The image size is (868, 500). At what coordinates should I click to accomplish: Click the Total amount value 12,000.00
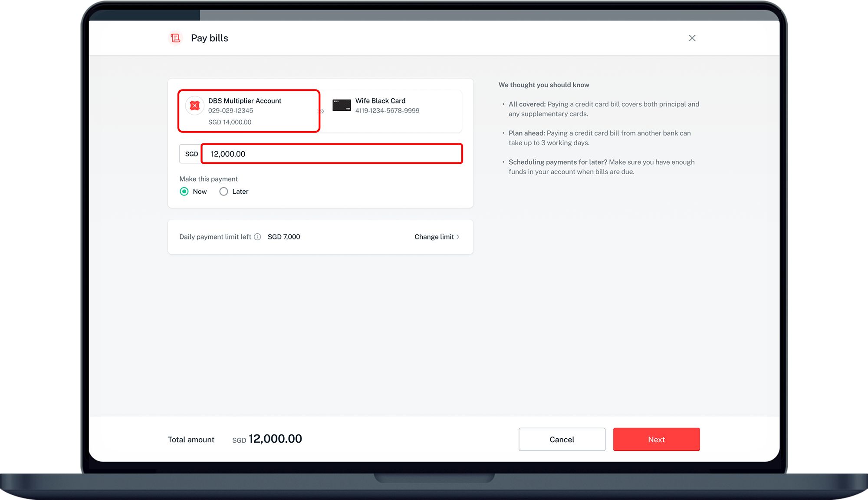point(275,439)
